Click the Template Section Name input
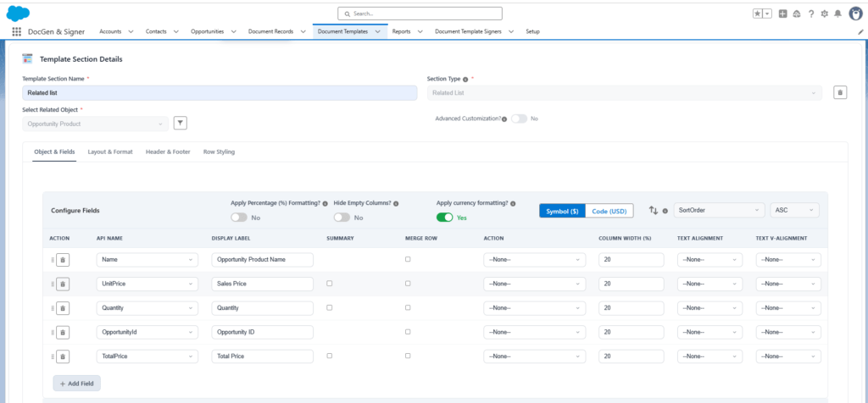The image size is (868, 403). pos(220,93)
